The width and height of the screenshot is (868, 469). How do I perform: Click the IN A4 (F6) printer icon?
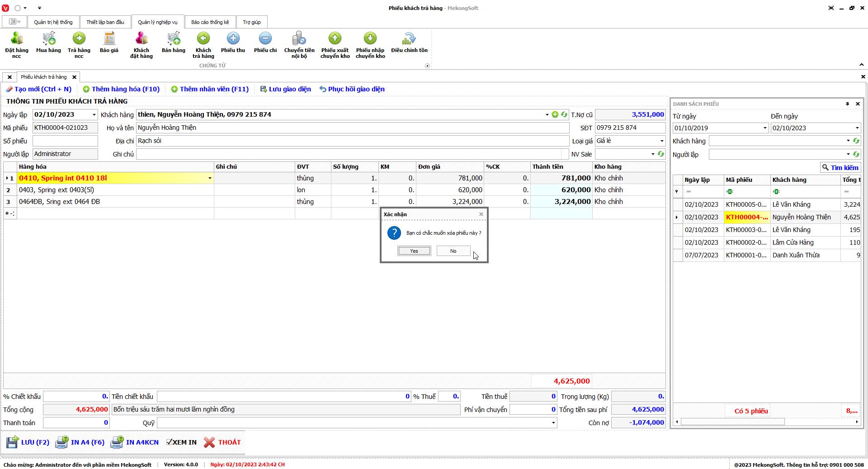pyautogui.click(x=62, y=442)
